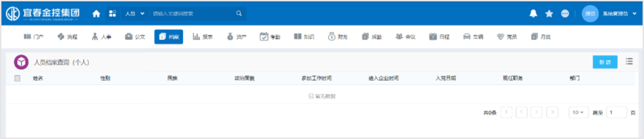Open the 后勤 module
This screenshot has width=644, height=139.
[x=372, y=37]
